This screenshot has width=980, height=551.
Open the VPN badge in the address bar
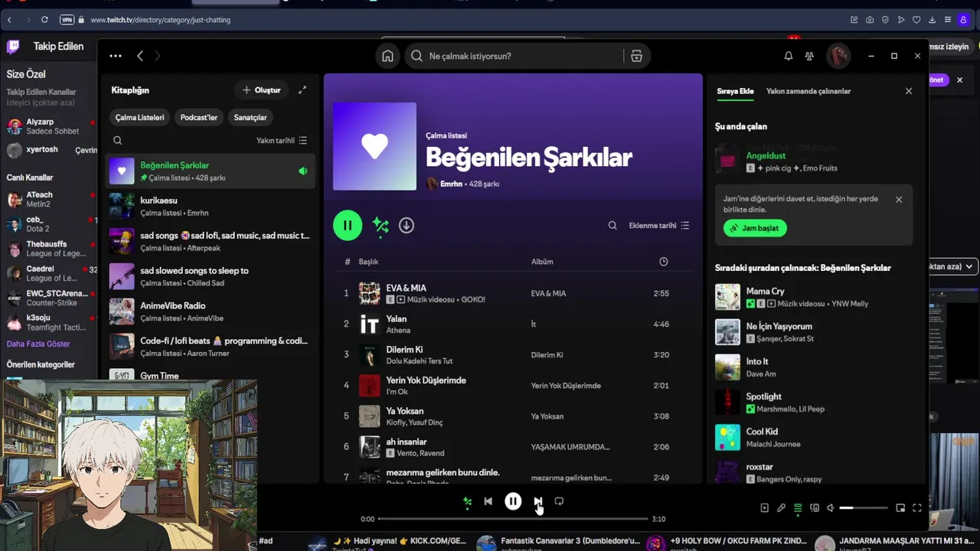(x=67, y=20)
